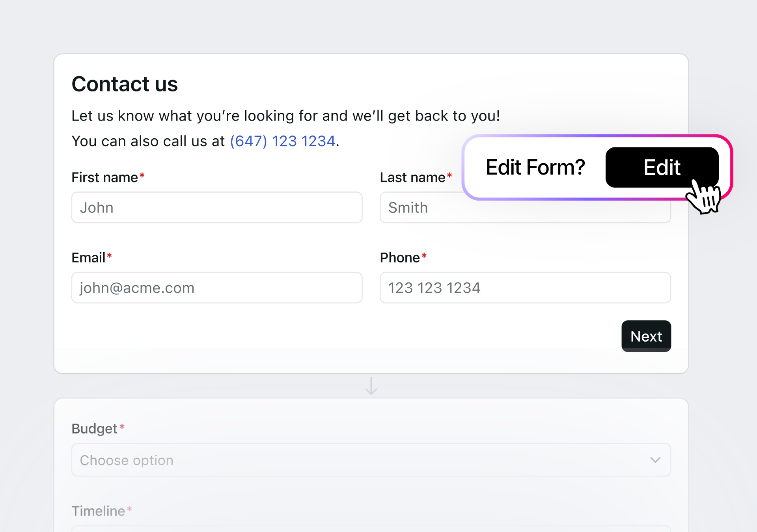Viewport: 757px width, 532px height.
Task: Click the Last name label
Action: tap(412, 177)
